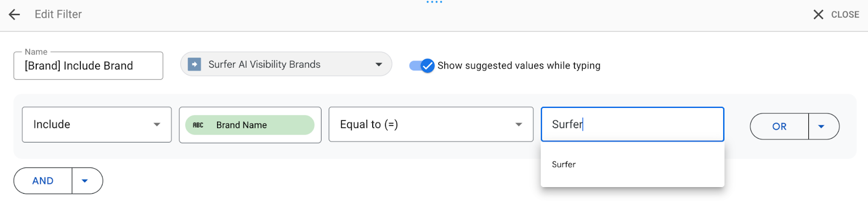Click the CLOSE label
The height and width of the screenshot is (218, 868).
pos(845,15)
